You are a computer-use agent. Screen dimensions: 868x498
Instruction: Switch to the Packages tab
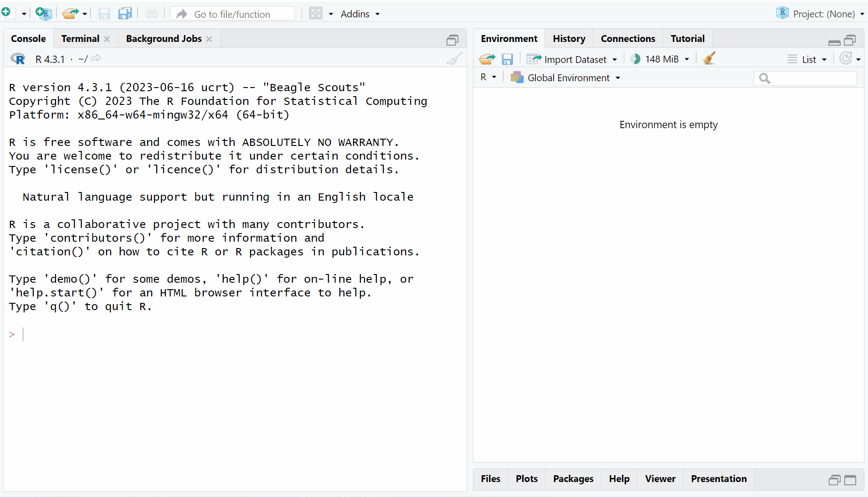(x=573, y=479)
